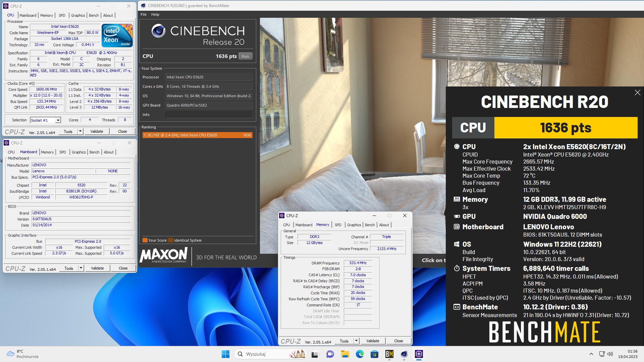This screenshot has height=362, width=644.
Task: Open Graphics tab in Mainboard CPU-Z window
Action: [79, 152]
